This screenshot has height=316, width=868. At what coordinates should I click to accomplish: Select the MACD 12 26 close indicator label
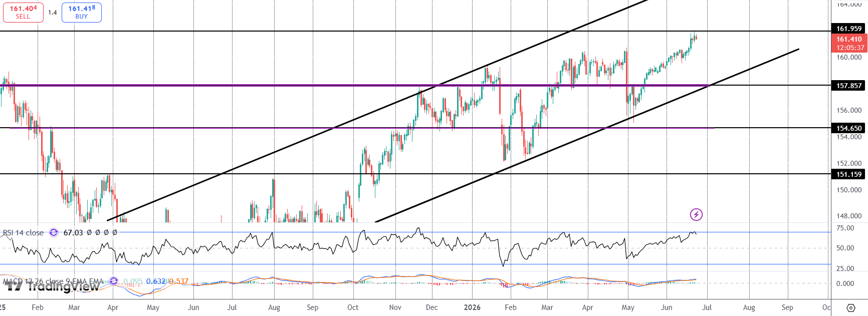pyautogui.click(x=54, y=281)
